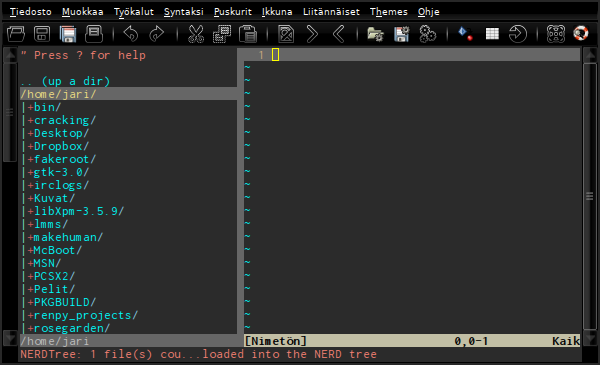
Task: Select the MSN/ folder in NERDTree
Action: (x=47, y=263)
